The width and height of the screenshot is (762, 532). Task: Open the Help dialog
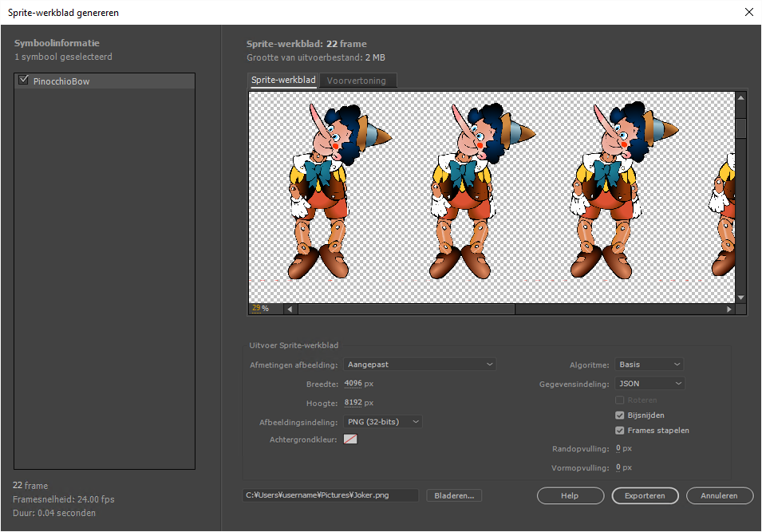point(571,495)
